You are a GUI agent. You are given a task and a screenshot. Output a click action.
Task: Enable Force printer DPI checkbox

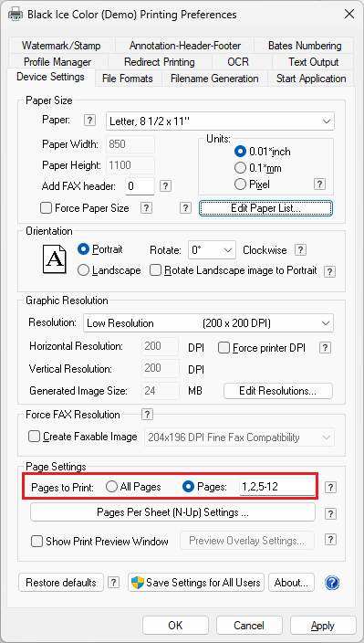pos(224,348)
